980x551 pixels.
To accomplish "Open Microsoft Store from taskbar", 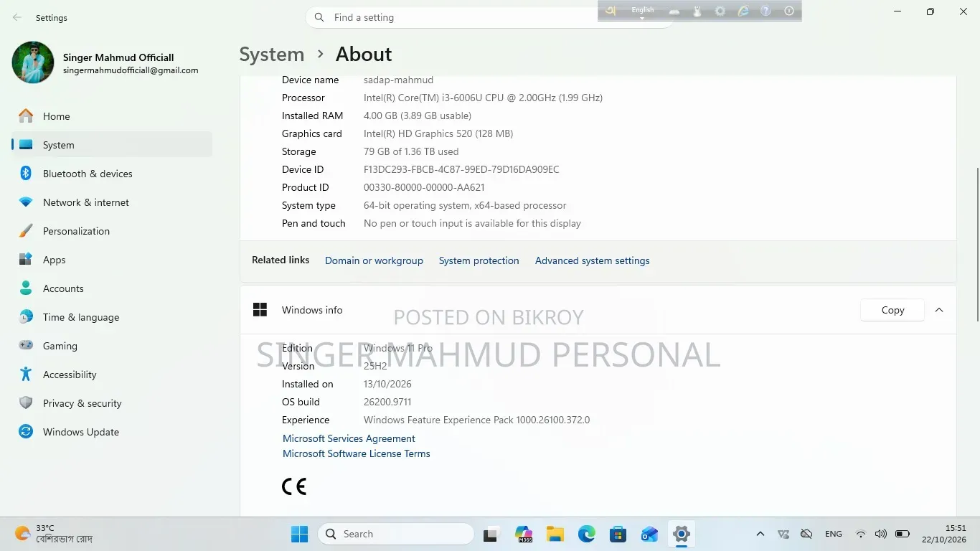I will (x=618, y=534).
